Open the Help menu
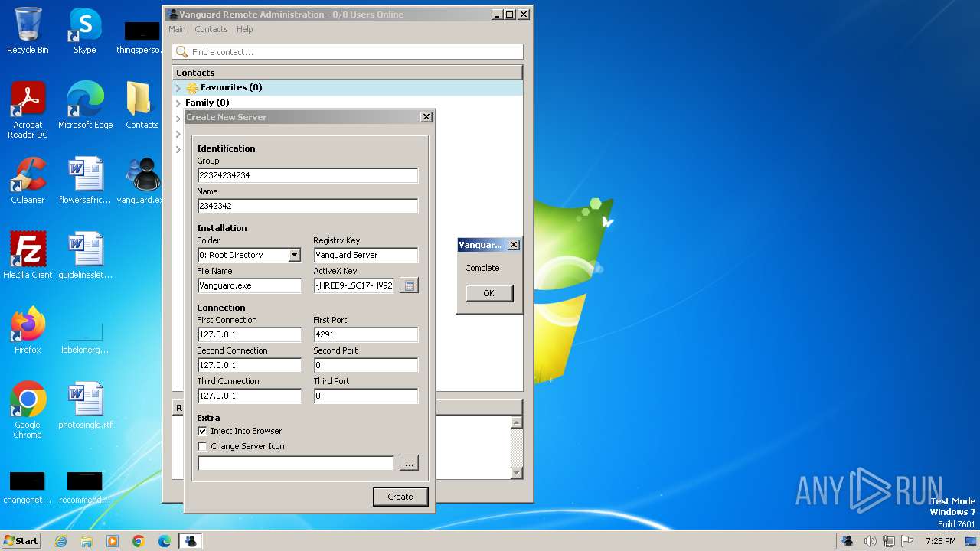Image resolution: width=980 pixels, height=551 pixels. pyautogui.click(x=245, y=29)
